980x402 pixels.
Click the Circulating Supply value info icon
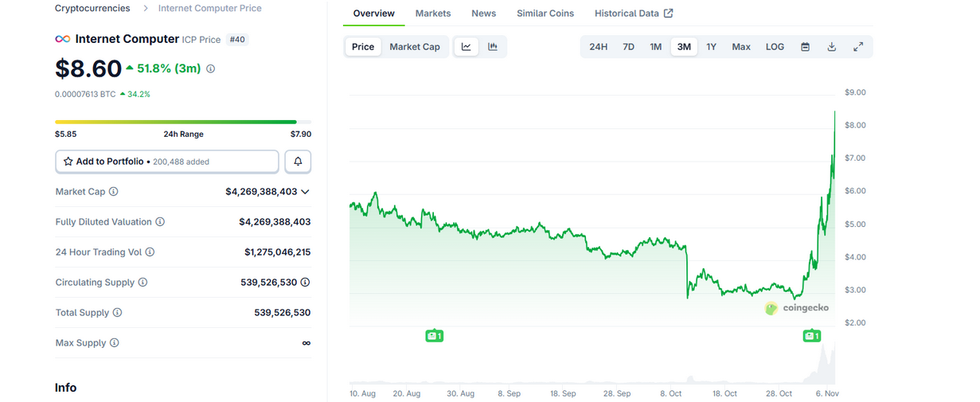(x=305, y=283)
